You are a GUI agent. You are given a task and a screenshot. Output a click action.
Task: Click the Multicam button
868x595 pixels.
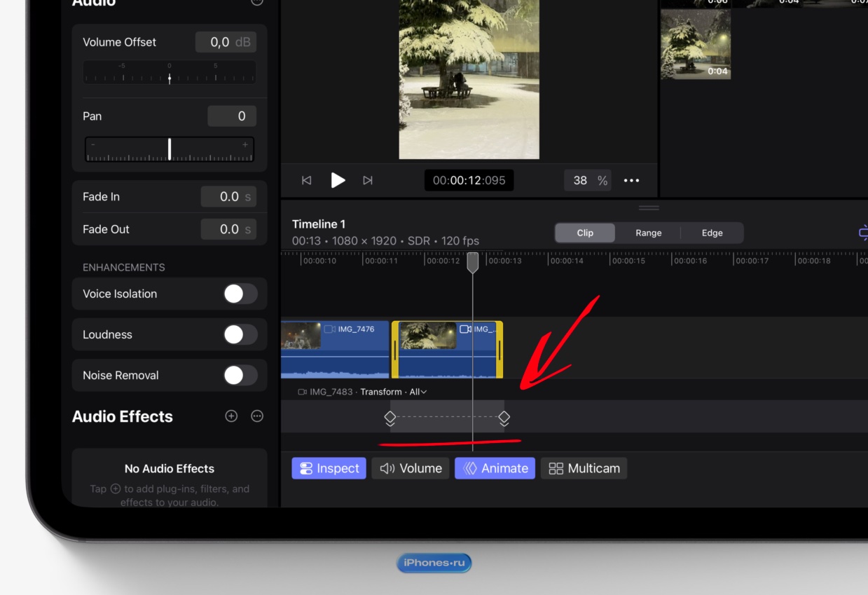pyautogui.click(x=584, y=469)
